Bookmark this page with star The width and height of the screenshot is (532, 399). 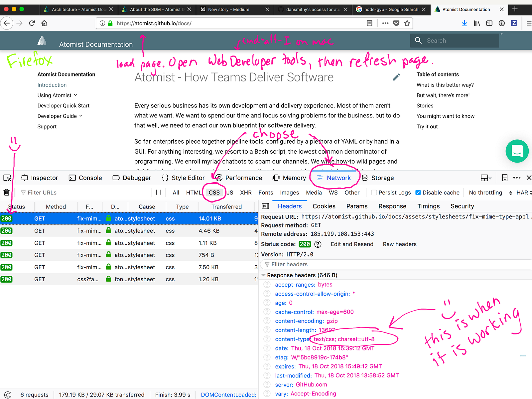pyautogui.click(x=407, y=23)
